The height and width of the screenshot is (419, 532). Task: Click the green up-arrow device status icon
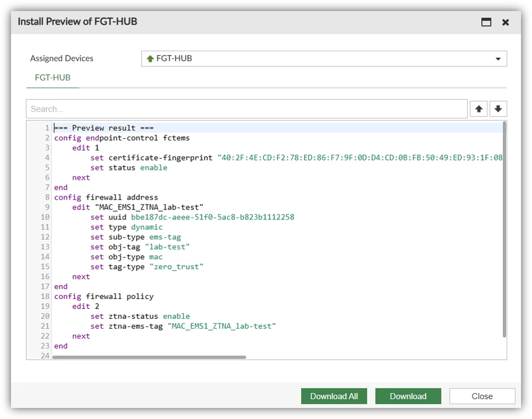pos(150,59)
